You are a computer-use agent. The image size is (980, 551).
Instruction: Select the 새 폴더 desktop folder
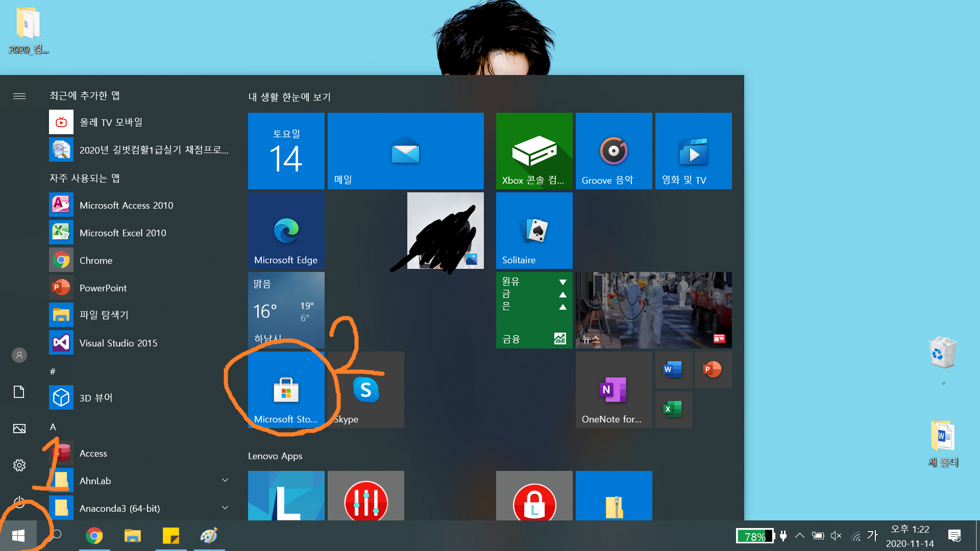click(943, 443)
